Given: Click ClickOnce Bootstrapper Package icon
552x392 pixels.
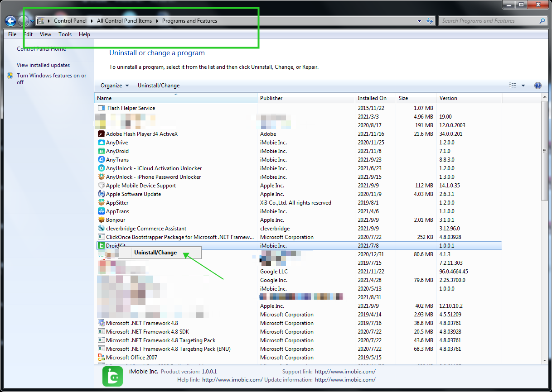Looking at the screenshot, I should [x=102, y=237].
